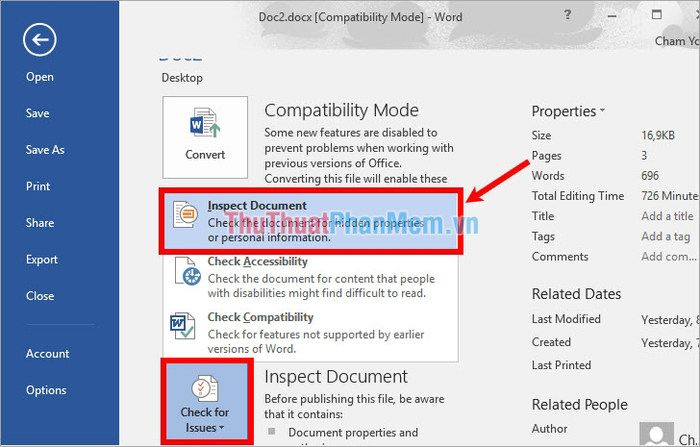Click the Check Accessibility icon
700x447 pixels.
(187, 271)
